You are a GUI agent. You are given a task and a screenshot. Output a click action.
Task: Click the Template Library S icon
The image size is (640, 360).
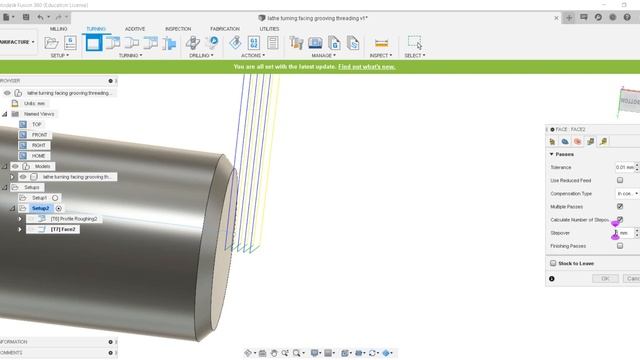353,43
